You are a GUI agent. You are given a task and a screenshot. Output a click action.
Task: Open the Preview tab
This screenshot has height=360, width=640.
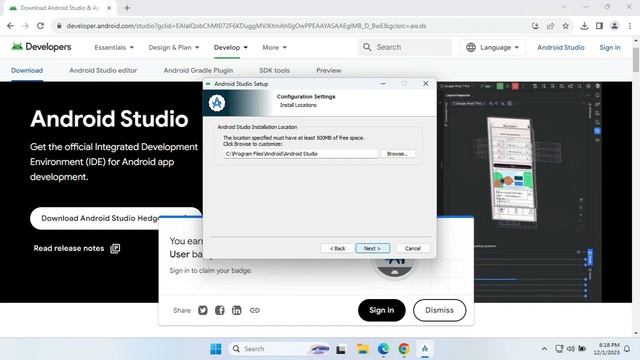[x=329, y=70]
